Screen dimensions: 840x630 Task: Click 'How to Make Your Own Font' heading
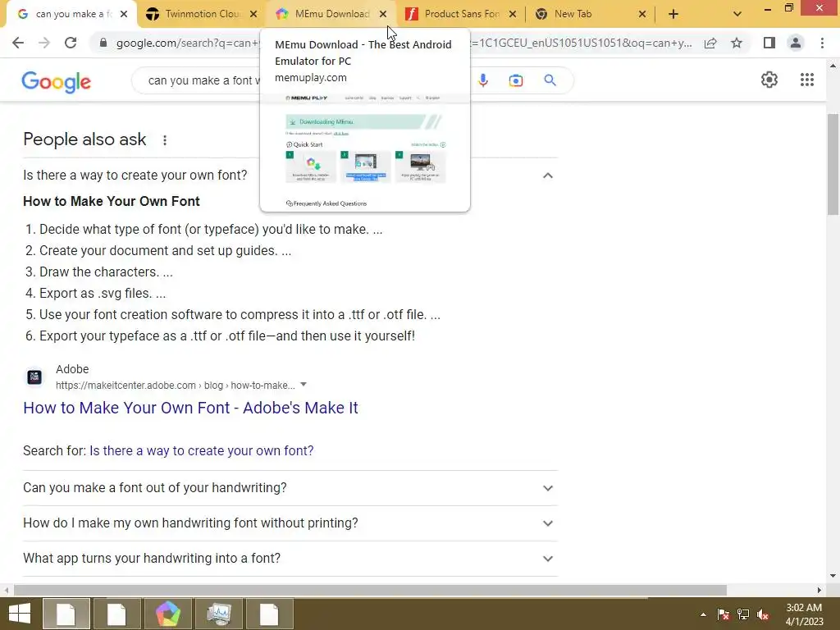111,202
